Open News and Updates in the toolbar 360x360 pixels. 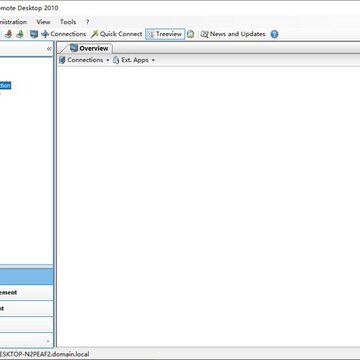pyautogui.click(x=233, y=34)
